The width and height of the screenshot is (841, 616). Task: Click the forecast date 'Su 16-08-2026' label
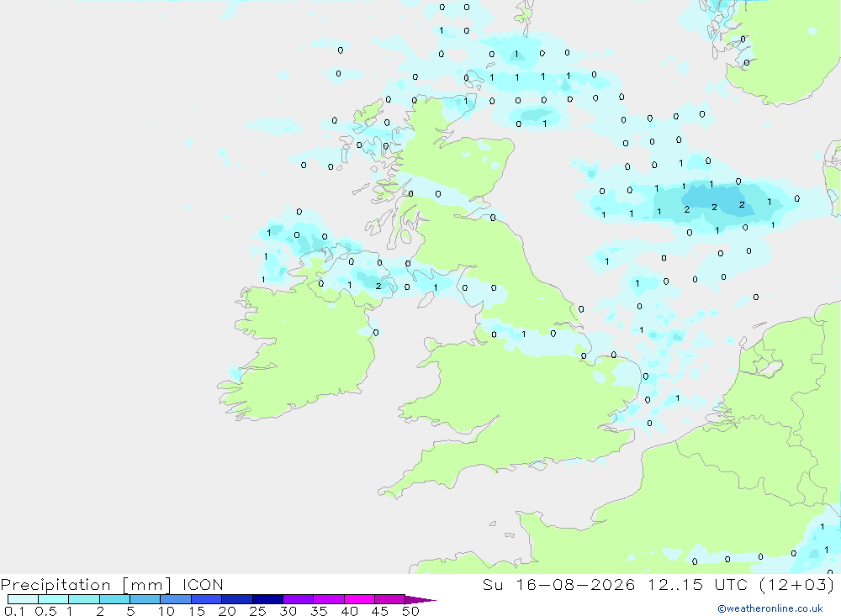point(559,584)
